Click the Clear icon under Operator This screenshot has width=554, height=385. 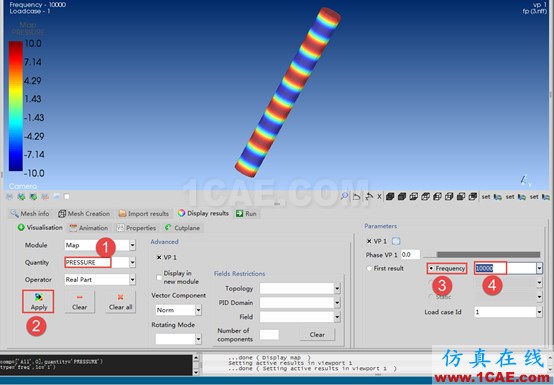pos(79,302)
